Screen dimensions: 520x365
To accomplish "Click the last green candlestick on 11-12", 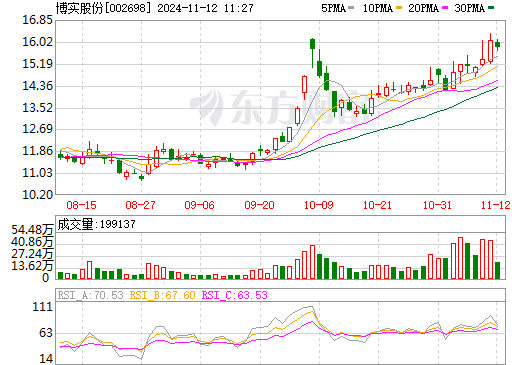I will point(497,44).
